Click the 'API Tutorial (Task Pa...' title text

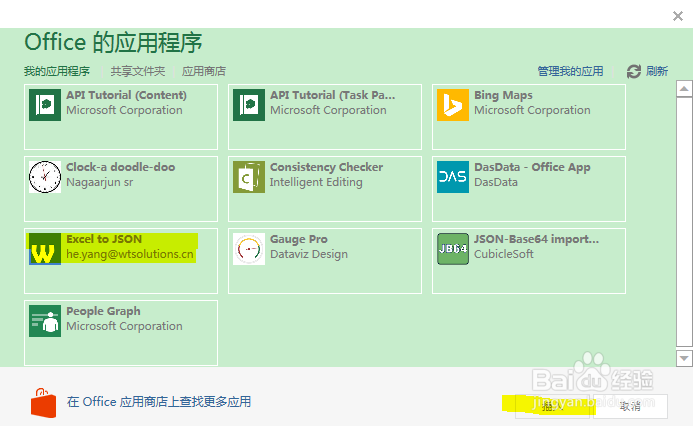pos(333,95)
